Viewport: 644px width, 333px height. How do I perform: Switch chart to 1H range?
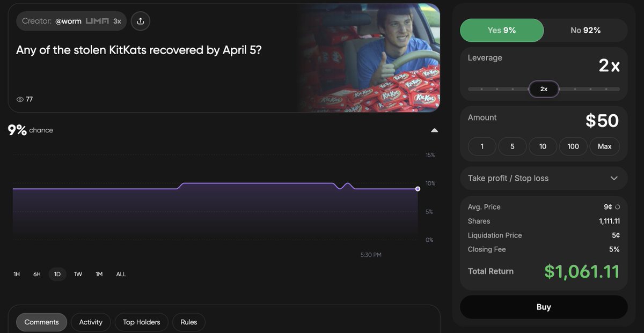pos(17,274)
